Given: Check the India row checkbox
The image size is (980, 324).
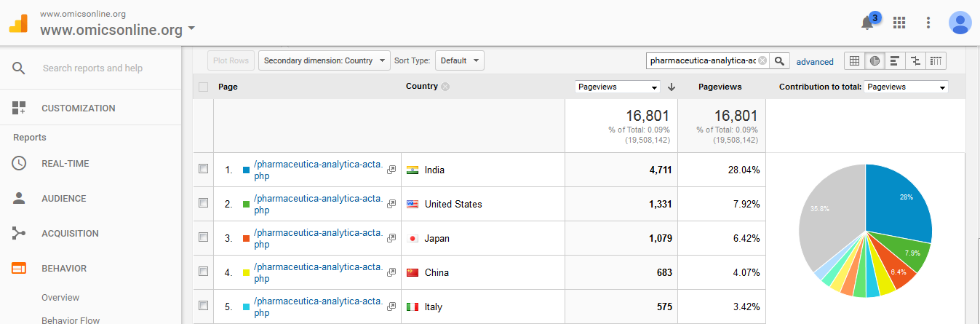Looking at the screenshot, I should 203,169.
